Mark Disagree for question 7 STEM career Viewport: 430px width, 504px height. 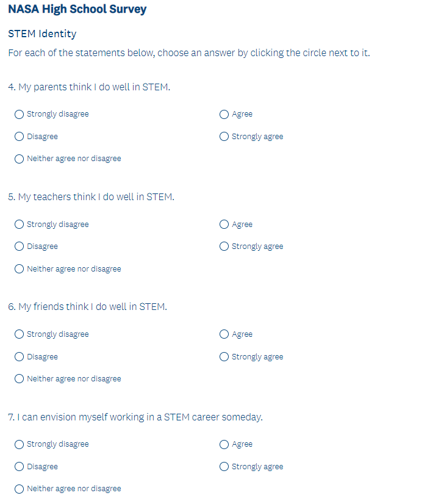tap(20, 467)
